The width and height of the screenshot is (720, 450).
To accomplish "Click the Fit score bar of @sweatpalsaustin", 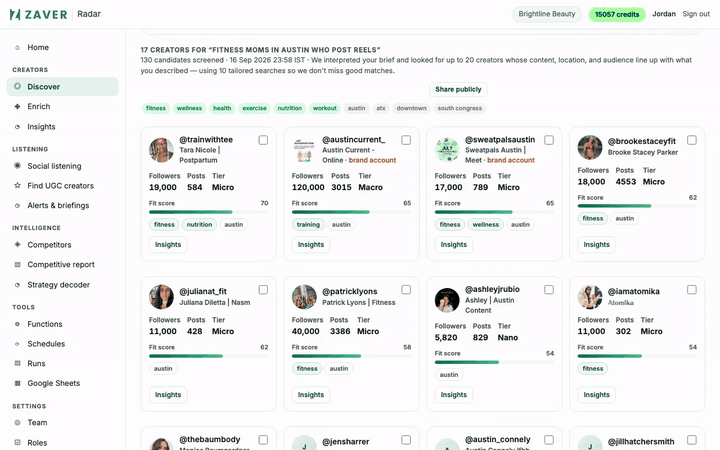I will [x=494, y=212].
